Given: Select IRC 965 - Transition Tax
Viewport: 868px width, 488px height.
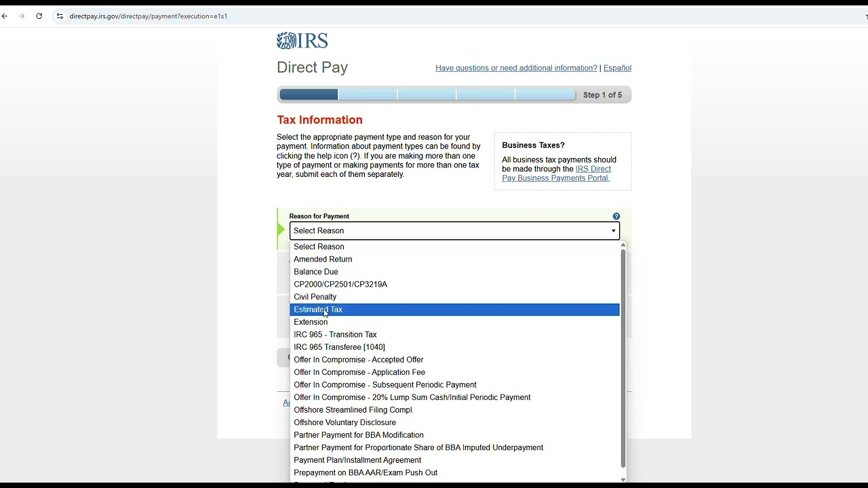Looking at the screenshot, I should (x=454, y=335).
